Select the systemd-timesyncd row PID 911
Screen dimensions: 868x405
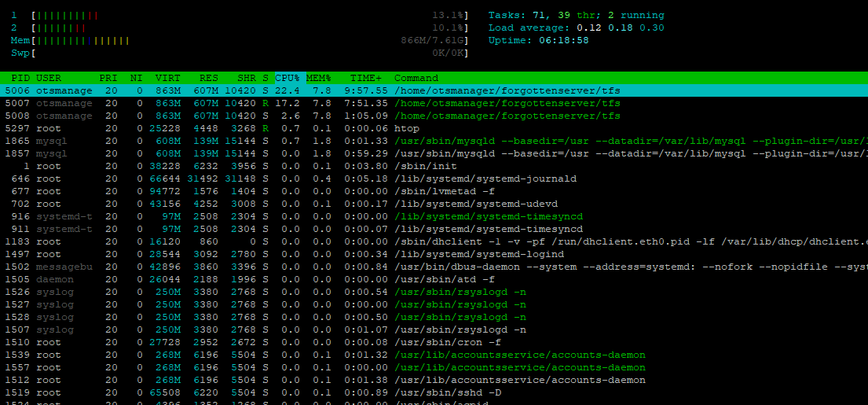(434, 229)
